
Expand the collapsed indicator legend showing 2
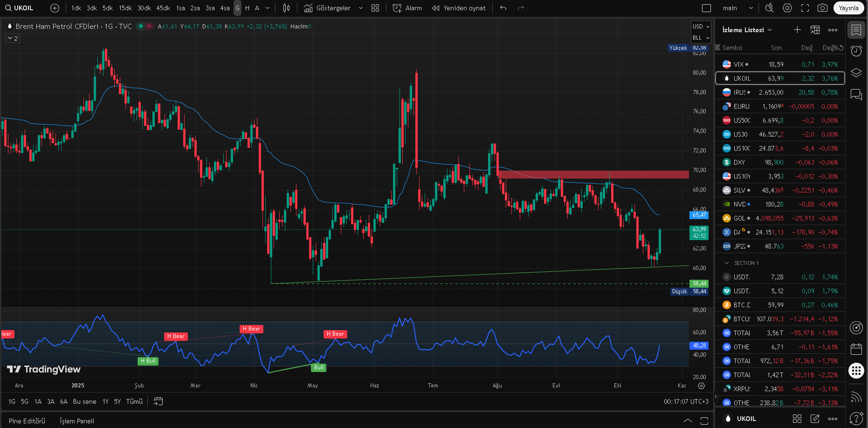click(x=13, y=38)
